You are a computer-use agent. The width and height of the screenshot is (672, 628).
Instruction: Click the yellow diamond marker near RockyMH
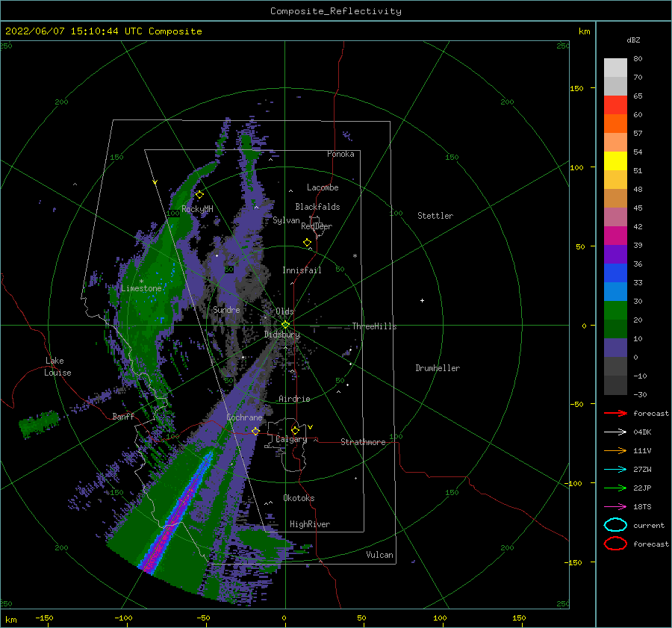click(x=199, y=195)
